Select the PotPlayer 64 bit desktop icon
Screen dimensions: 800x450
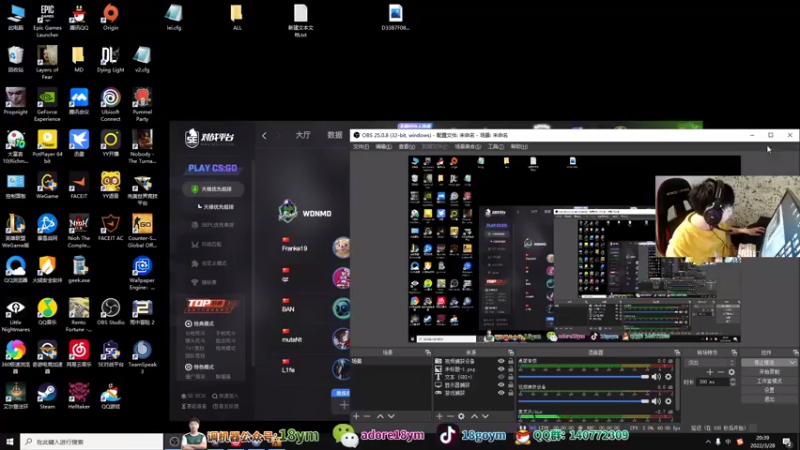47,147
